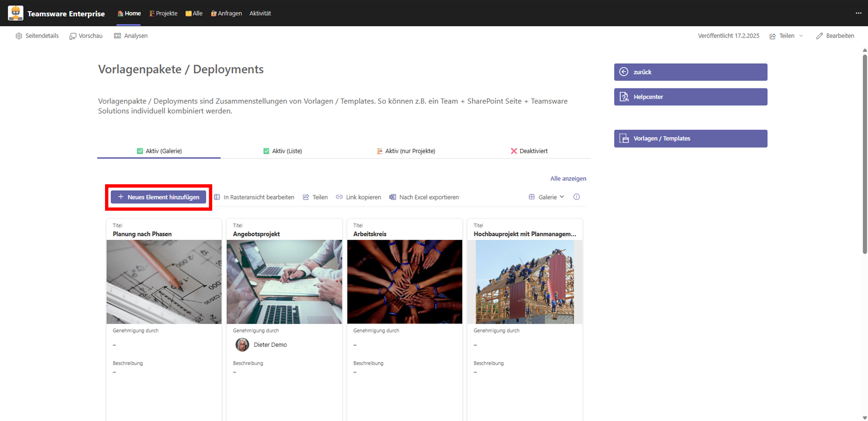
Task: Open In Rasteransicht bearbeiten
Action: pyautogui.click(x=254, y=197)
